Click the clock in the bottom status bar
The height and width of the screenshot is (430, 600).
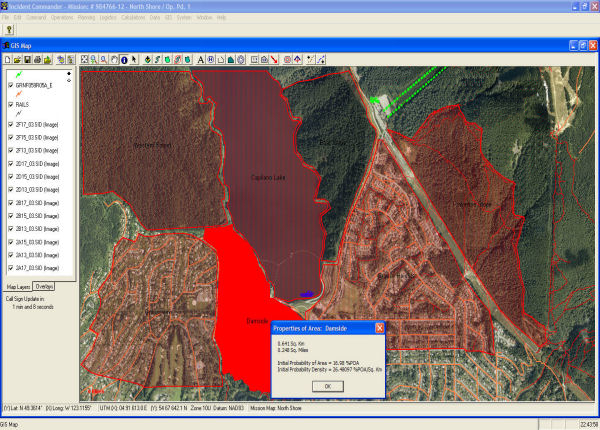589,425
